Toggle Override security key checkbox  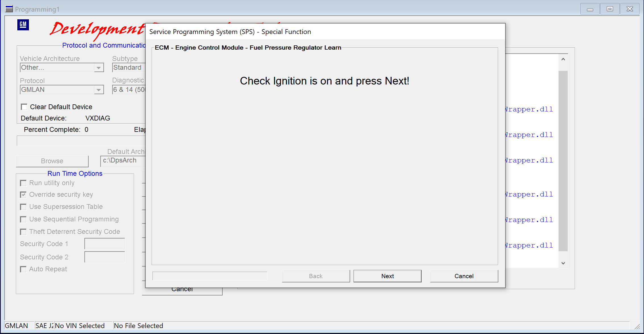[x=23, y=195]
